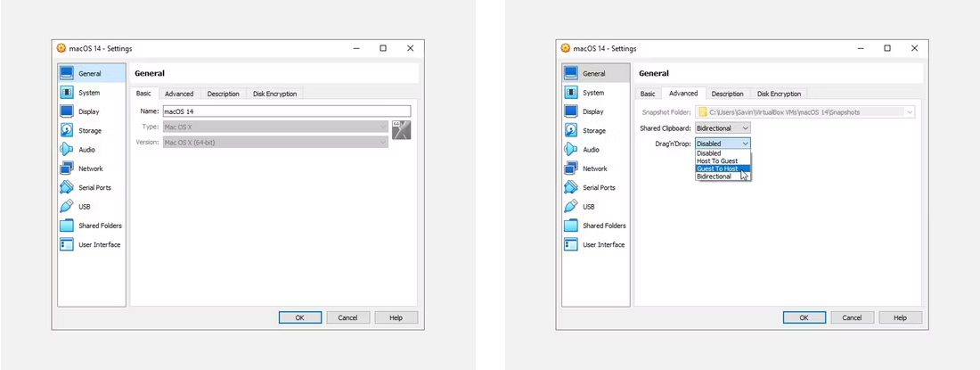Select Storage icon in right settings window
Image resolution: width=980 pixels, height=370 pixels.
[x=570, y=131]
